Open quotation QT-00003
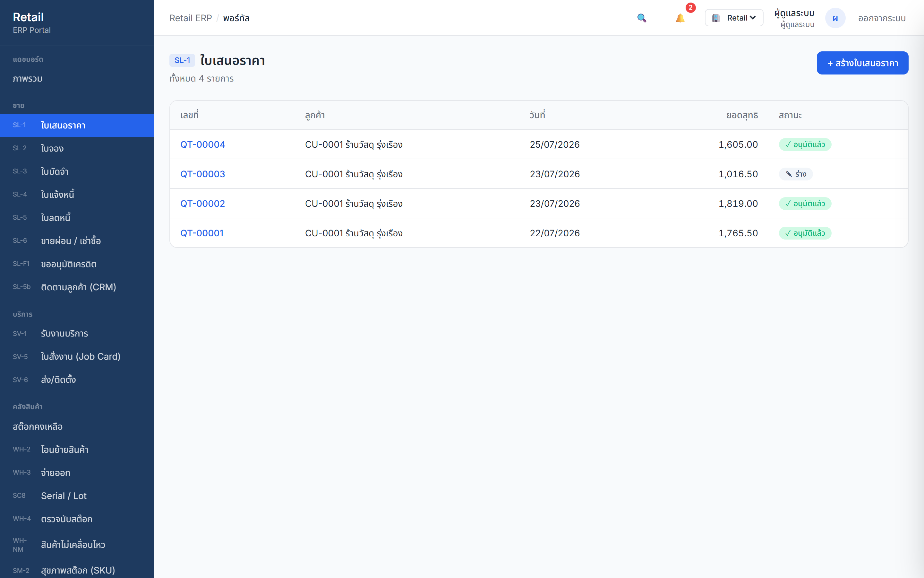This screenshot has height=578, width=924. click(202, 174)
